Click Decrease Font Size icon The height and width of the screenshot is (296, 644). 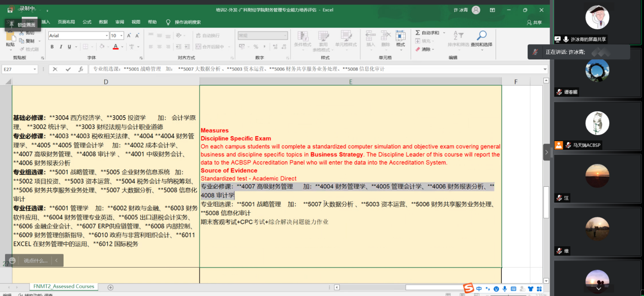(x=137, y=36)
